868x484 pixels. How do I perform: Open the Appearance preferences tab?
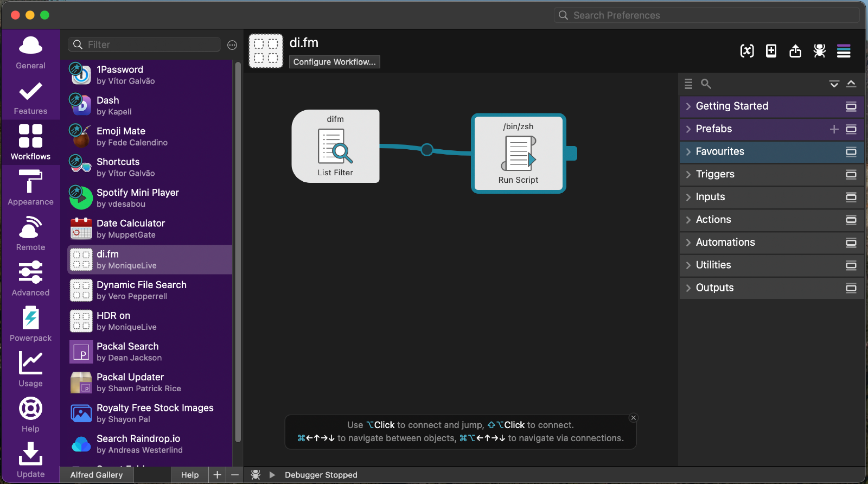pos(30,188)
